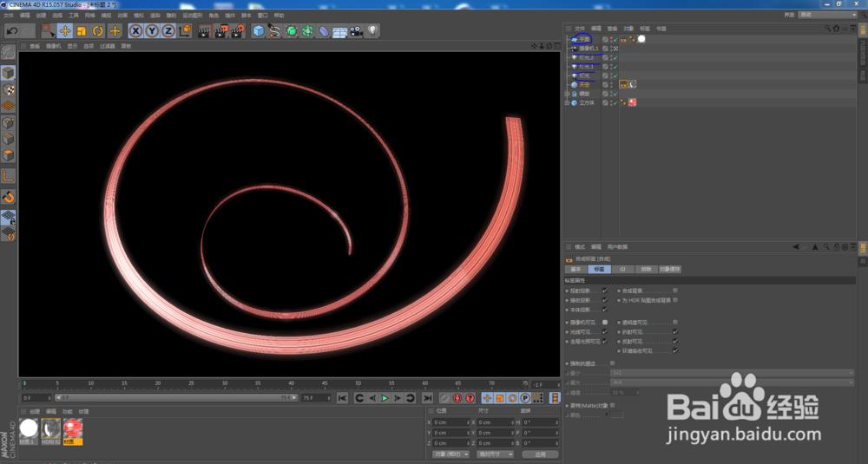Jump to the last frame
868x464 pixels.
[427, 398]
